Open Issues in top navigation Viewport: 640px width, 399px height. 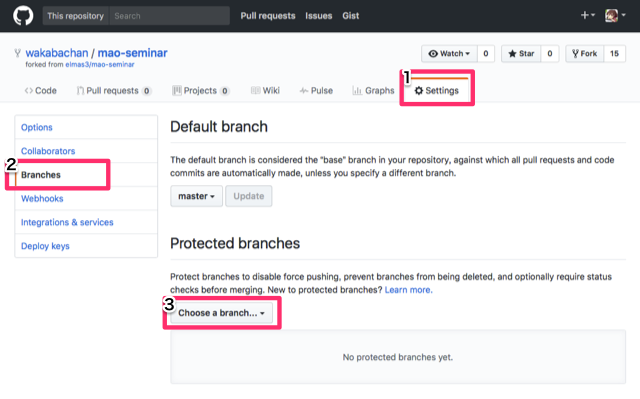pyautogui.click(x=318, y=16)
